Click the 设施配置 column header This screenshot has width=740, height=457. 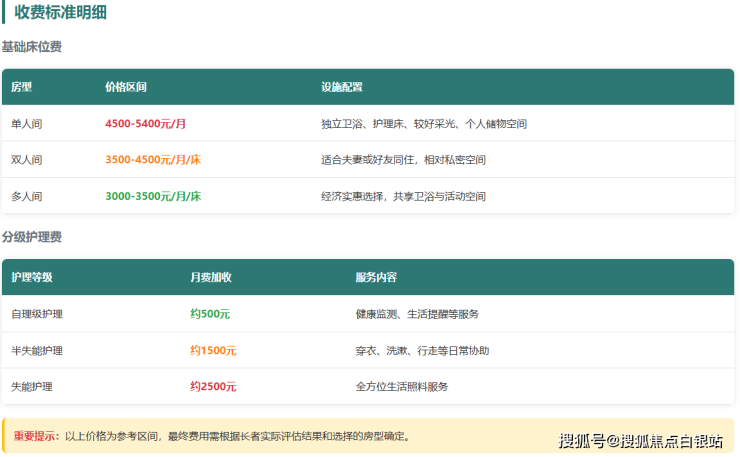pyautogui.click(x=342, y=87)
